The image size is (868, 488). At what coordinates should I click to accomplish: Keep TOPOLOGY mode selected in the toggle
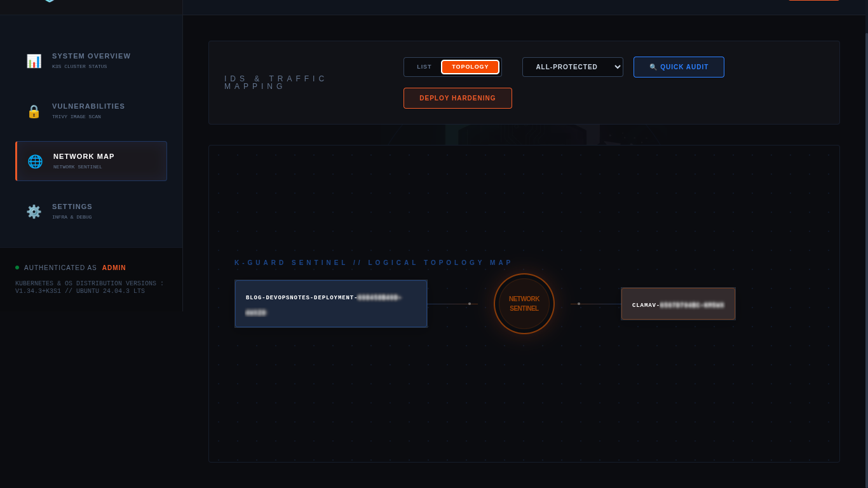pyautogui.click(x=470, y=67)
